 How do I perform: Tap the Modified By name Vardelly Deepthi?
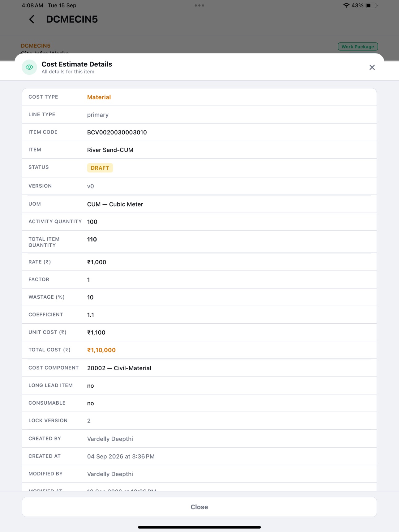(110, 474)
